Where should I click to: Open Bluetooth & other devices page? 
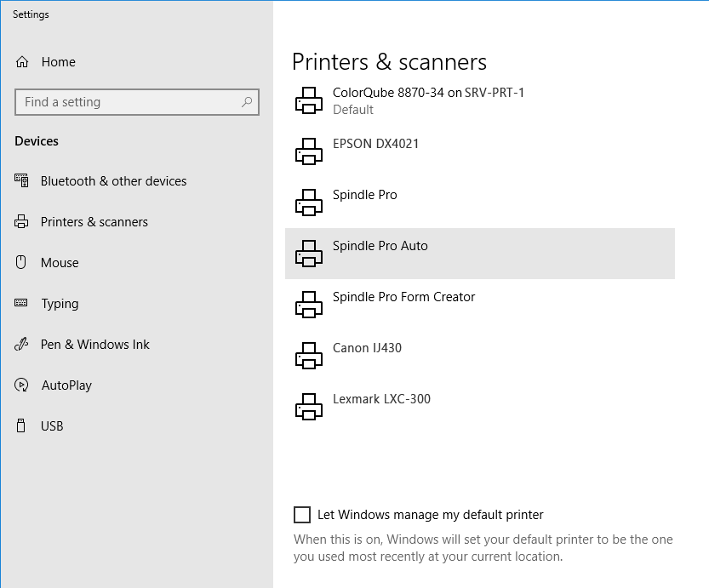[x=113, y=181]
